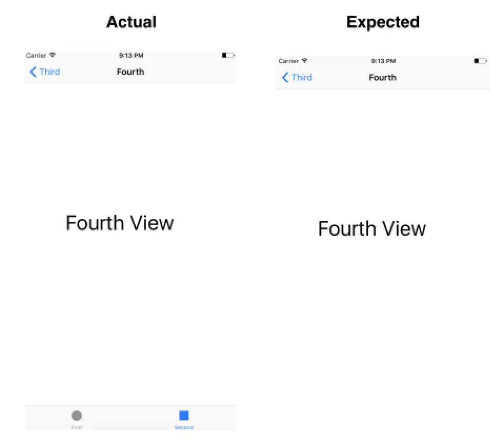Click the Wi-Fi icon in Actual status bar

coord(53,55)
